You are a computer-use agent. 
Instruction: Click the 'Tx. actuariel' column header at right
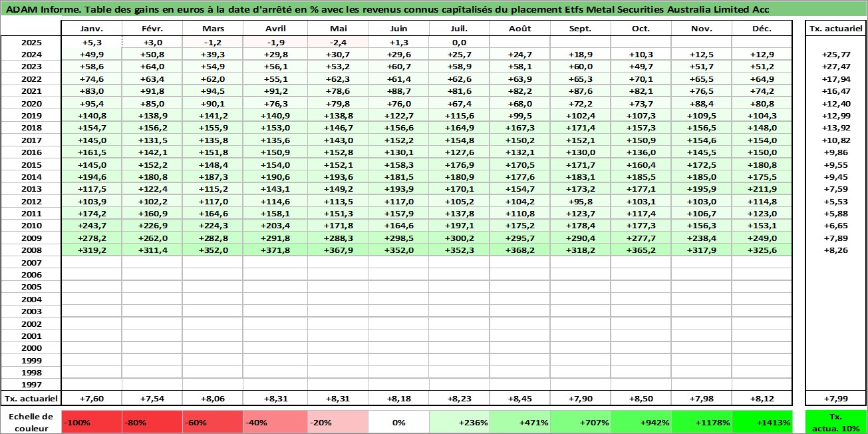click(x=836, y=29)
